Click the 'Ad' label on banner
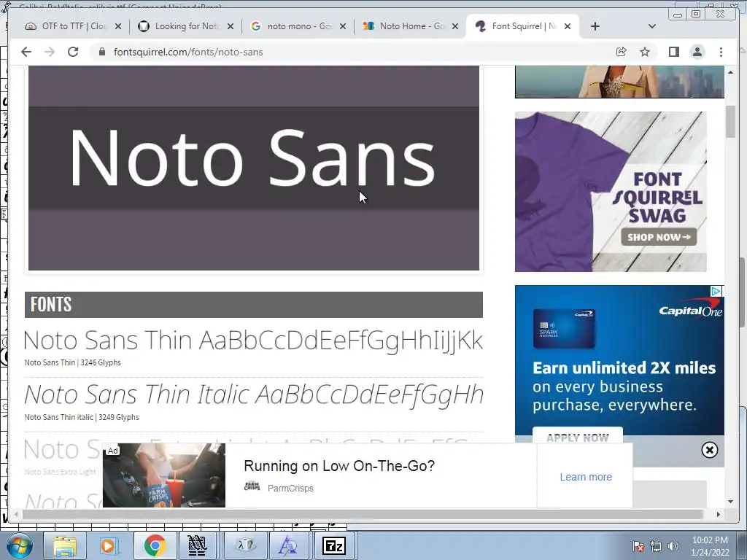This screenshot has height=560, width=747. (x=112, y=451)
